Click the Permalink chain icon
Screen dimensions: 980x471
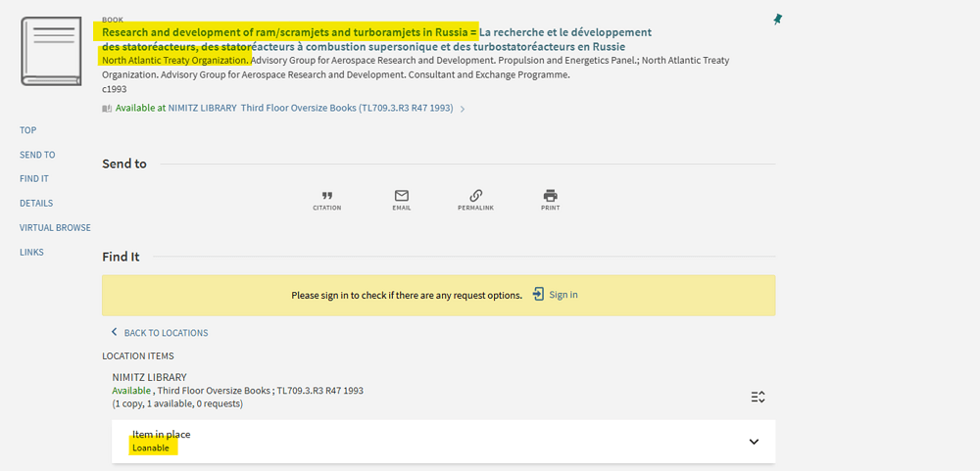pyautogui.click(x=475, y=196)
